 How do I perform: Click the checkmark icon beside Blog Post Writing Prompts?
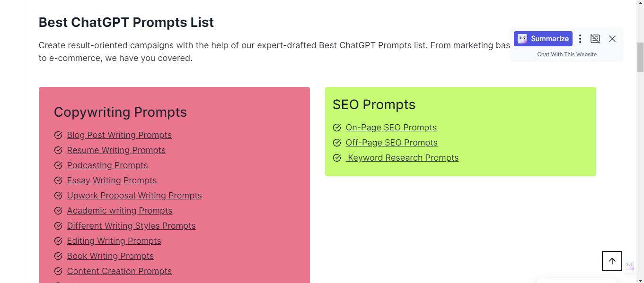tap(58, 135)
